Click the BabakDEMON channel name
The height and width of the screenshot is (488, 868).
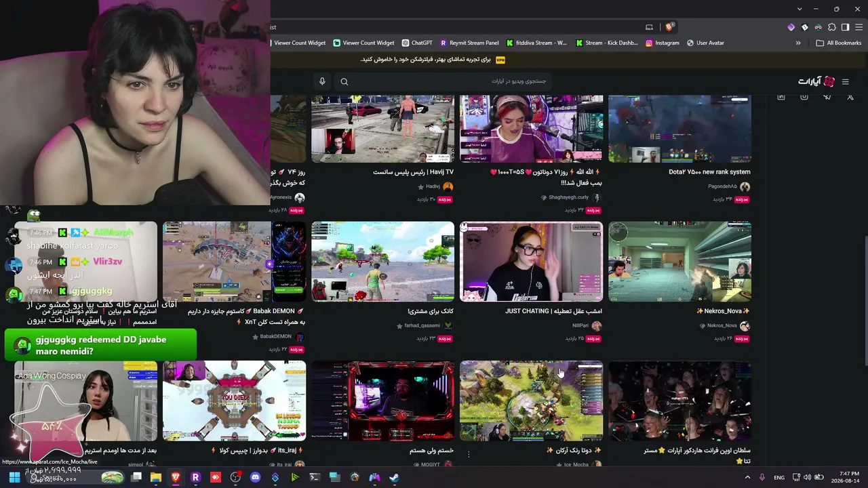pyautogui.click(x=275, y=336)
